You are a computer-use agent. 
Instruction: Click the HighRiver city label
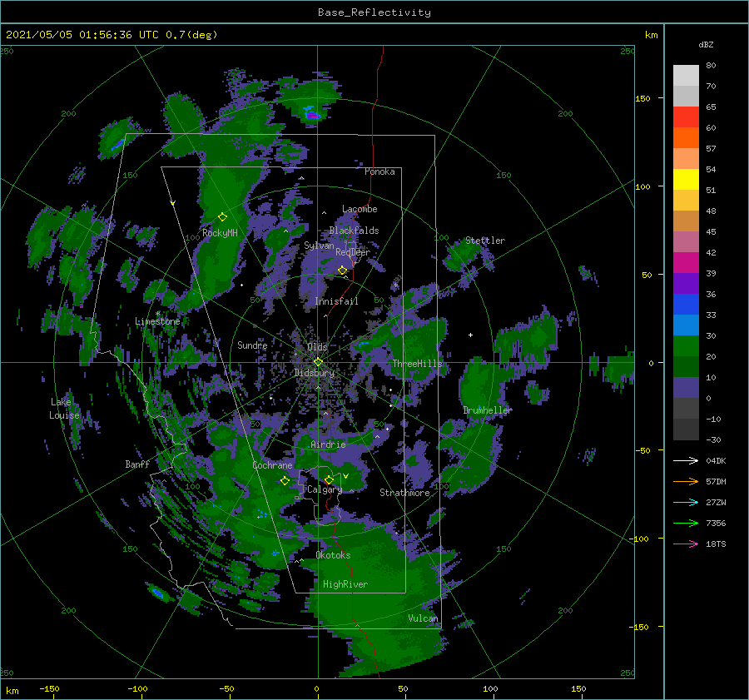pos(345,584)
